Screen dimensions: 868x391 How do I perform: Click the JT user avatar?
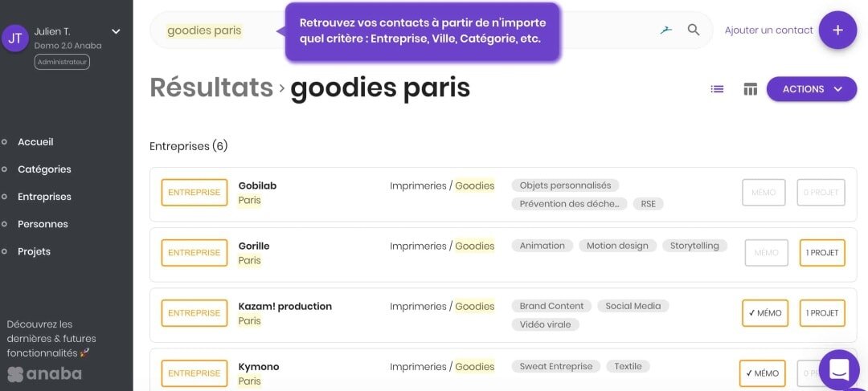click(x=15, y=39)
